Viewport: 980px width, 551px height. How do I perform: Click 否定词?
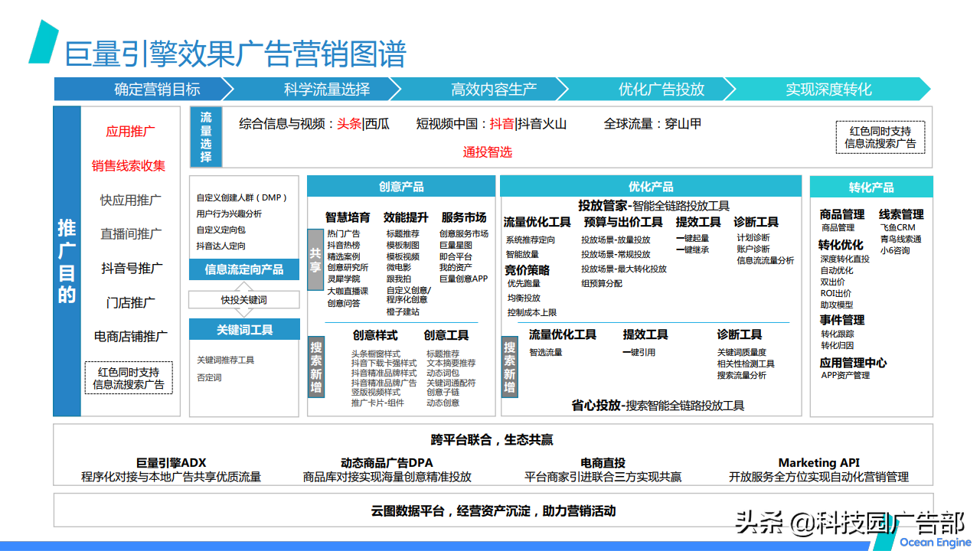(209, 377)
